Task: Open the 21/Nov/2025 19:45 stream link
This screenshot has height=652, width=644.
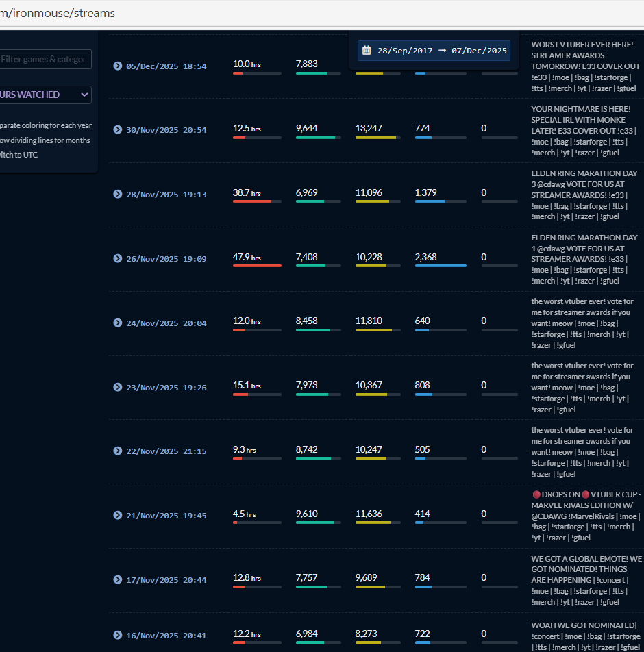Action: coord(166,516)
